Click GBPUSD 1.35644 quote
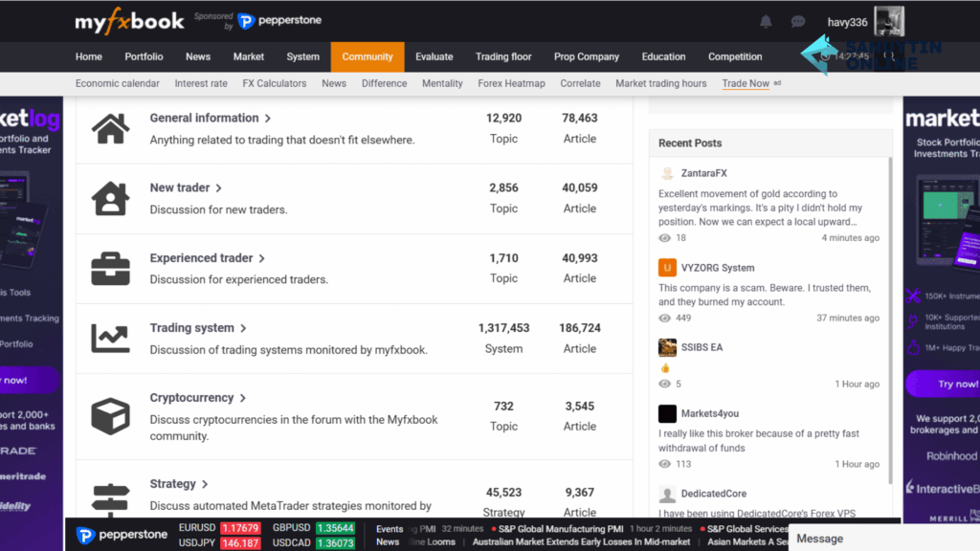 [x=314, y=528]
